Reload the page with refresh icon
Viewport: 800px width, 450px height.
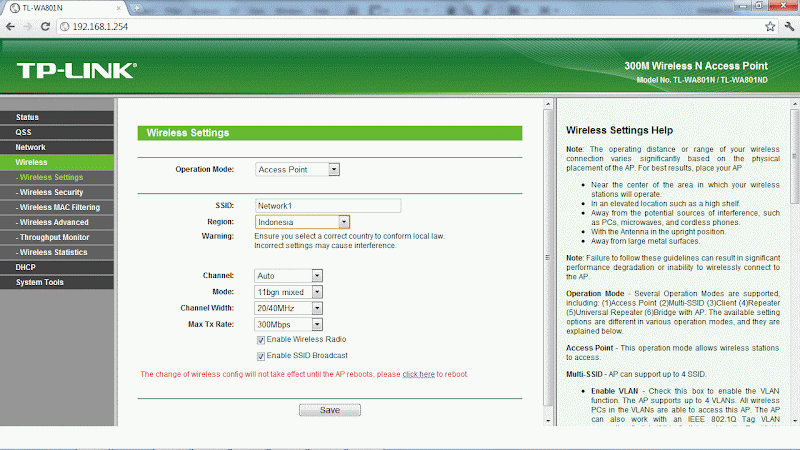(x=45, y=27)
